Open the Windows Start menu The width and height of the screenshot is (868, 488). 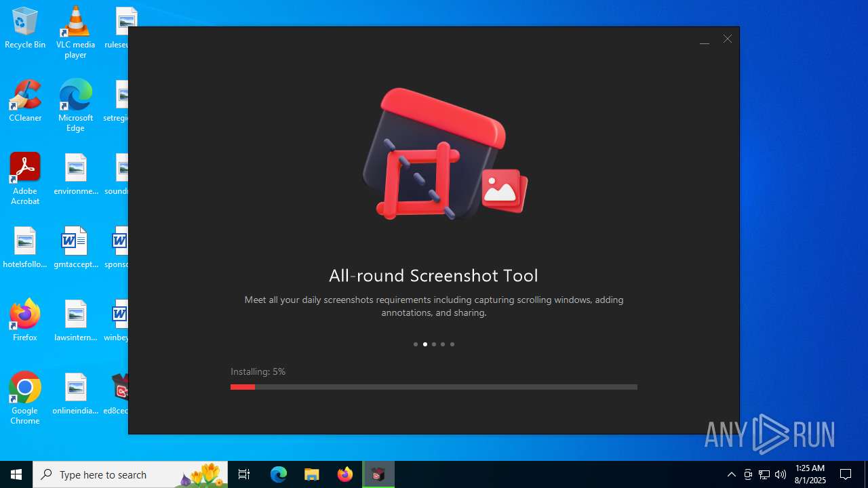16,474
